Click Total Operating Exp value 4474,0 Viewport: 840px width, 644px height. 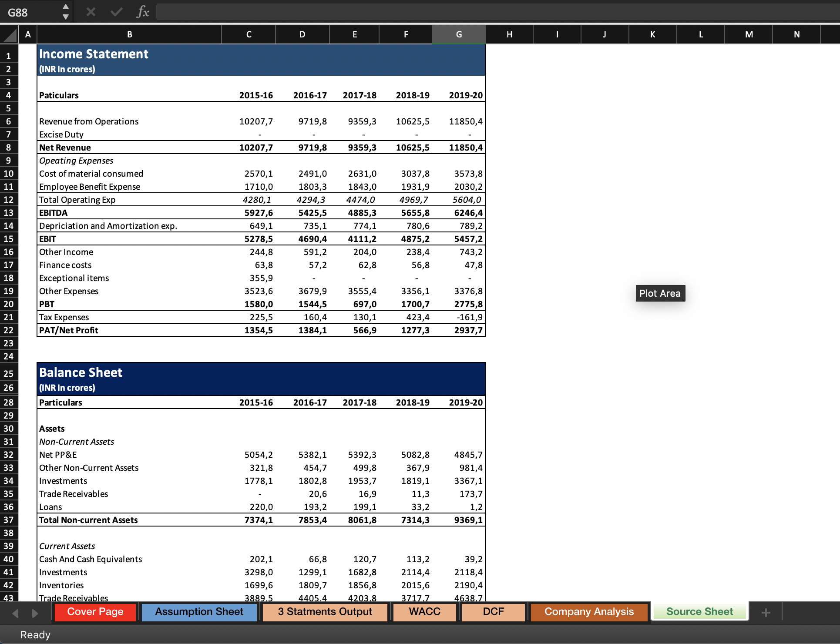point(360,200)
